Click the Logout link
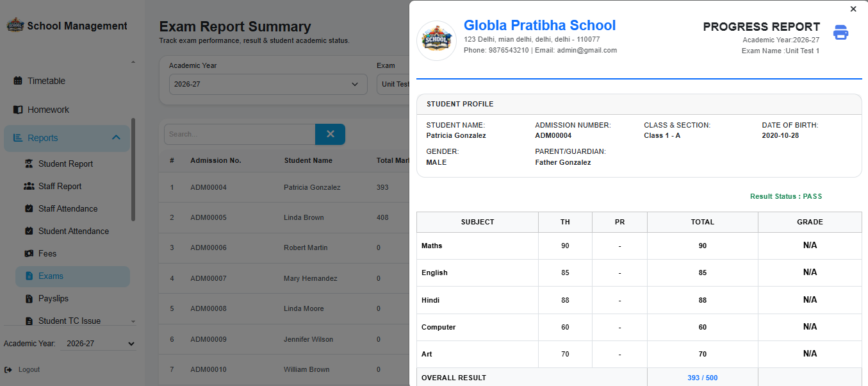Viewport: 868px width, 386px height. pos(29,369)
